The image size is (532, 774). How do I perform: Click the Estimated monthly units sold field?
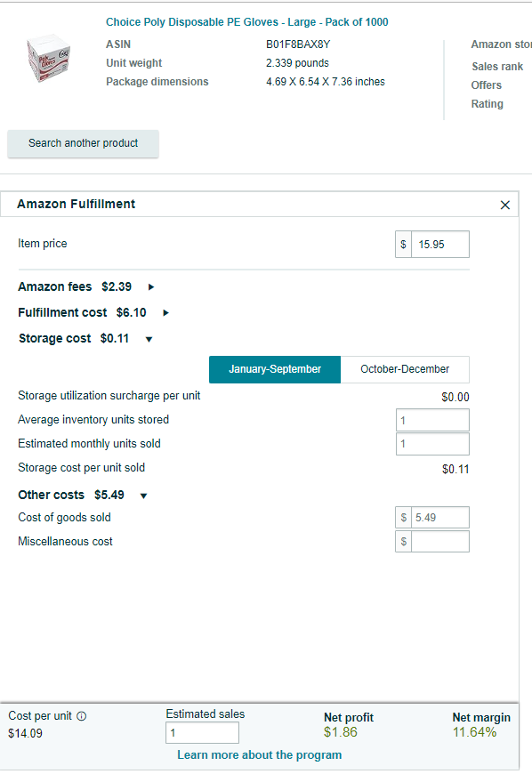pos(432,444)
